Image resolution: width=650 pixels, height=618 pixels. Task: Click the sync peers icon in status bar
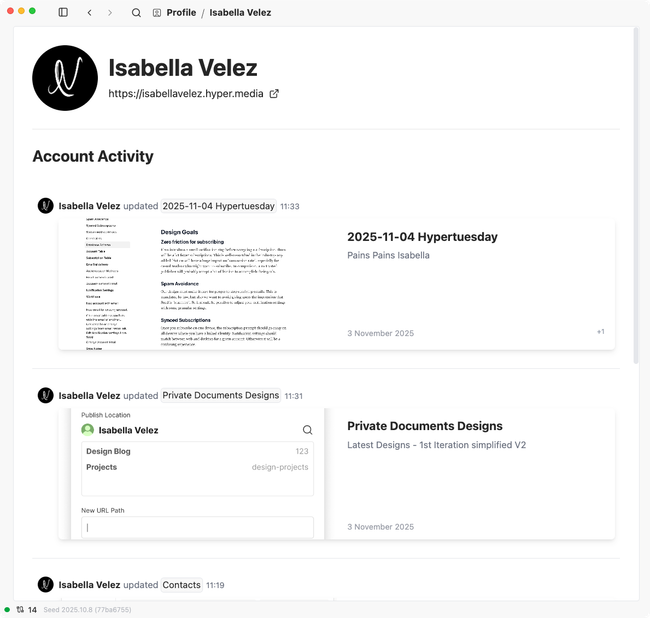point(19,609)
